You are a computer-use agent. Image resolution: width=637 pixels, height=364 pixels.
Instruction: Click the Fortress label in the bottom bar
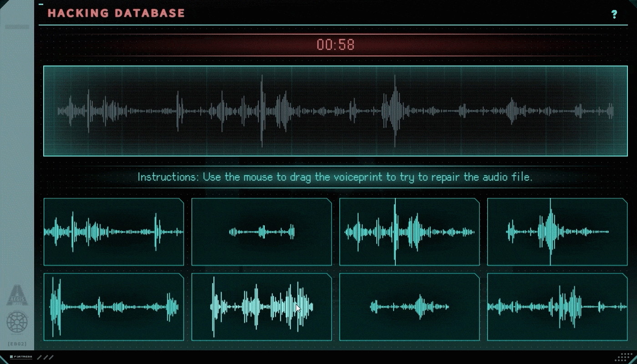pyautogui.click(x=23, y=357)
